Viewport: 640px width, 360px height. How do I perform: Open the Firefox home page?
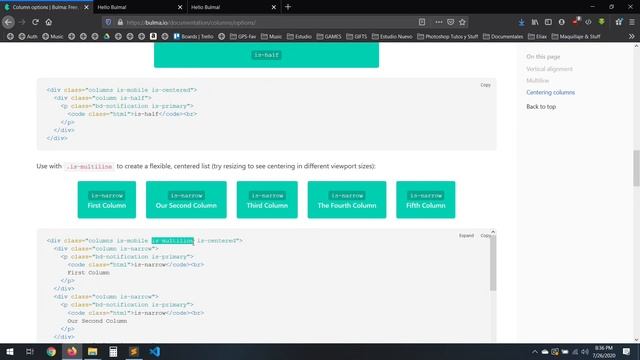(49, 22)
